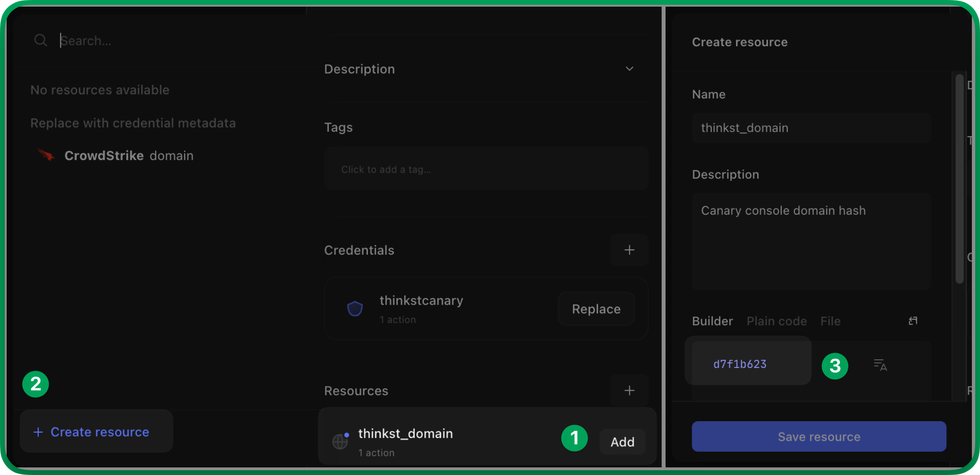
Task: Click the thinkstcanary shield icon
Action: point(355,309)
